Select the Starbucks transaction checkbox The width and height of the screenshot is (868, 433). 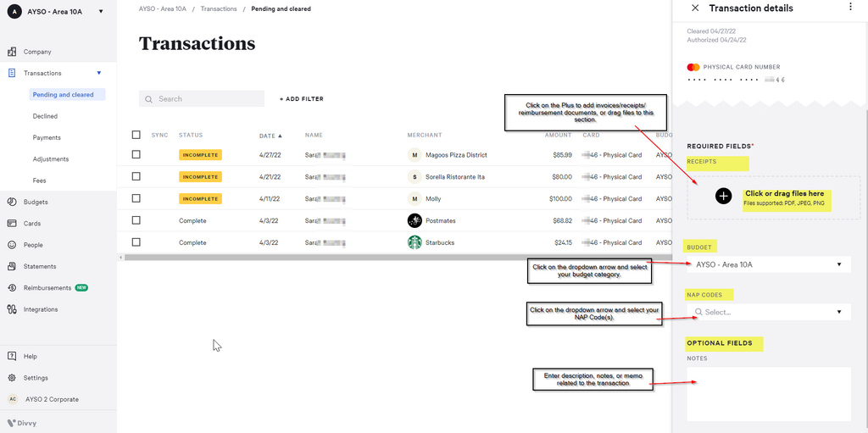136,242
